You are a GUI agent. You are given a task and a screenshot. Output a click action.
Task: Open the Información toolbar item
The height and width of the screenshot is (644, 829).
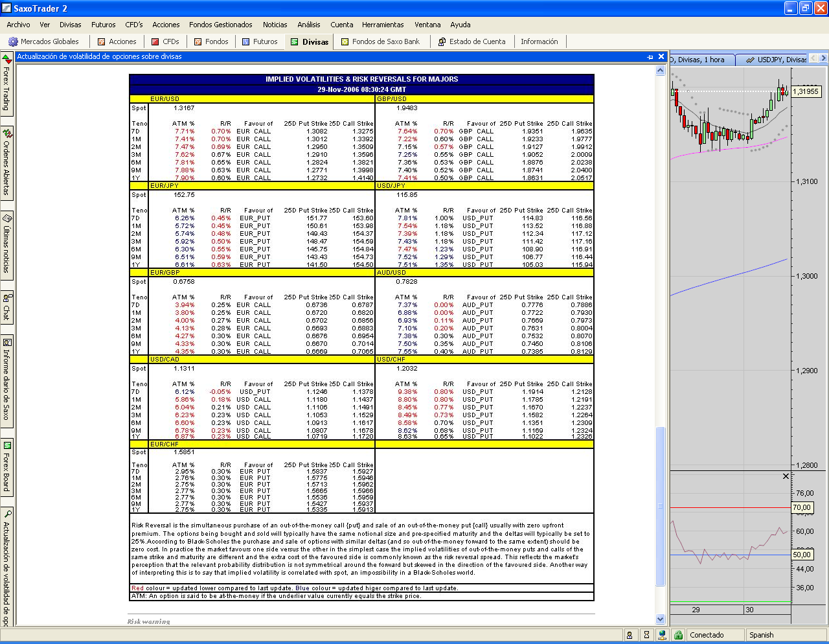[x=539, y=41]
